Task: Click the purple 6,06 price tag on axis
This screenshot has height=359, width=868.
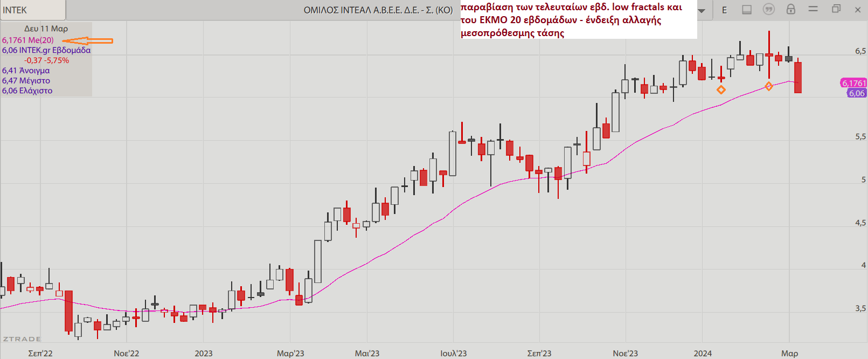Action: click(x=857, y=93)
